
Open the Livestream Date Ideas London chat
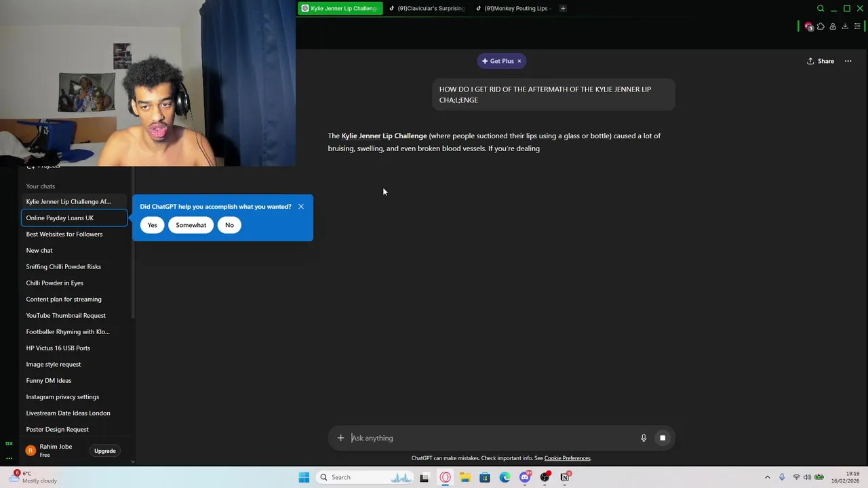click(x=74, y=413)
